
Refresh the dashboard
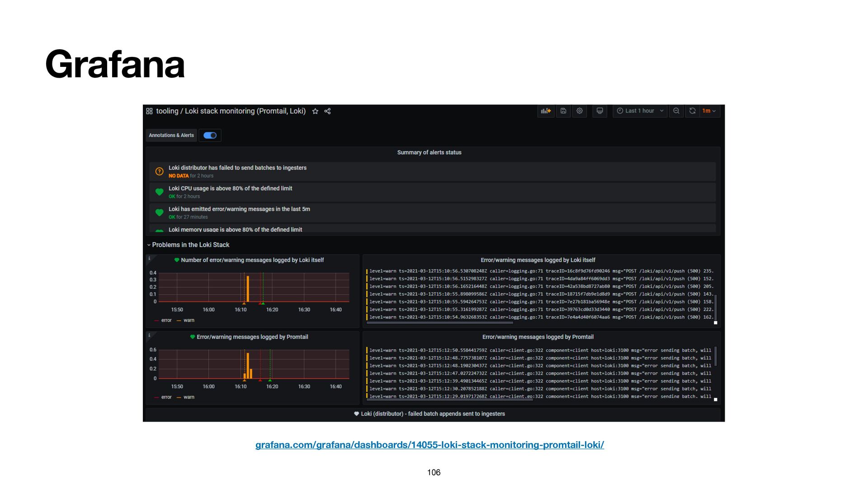(692, 111)
